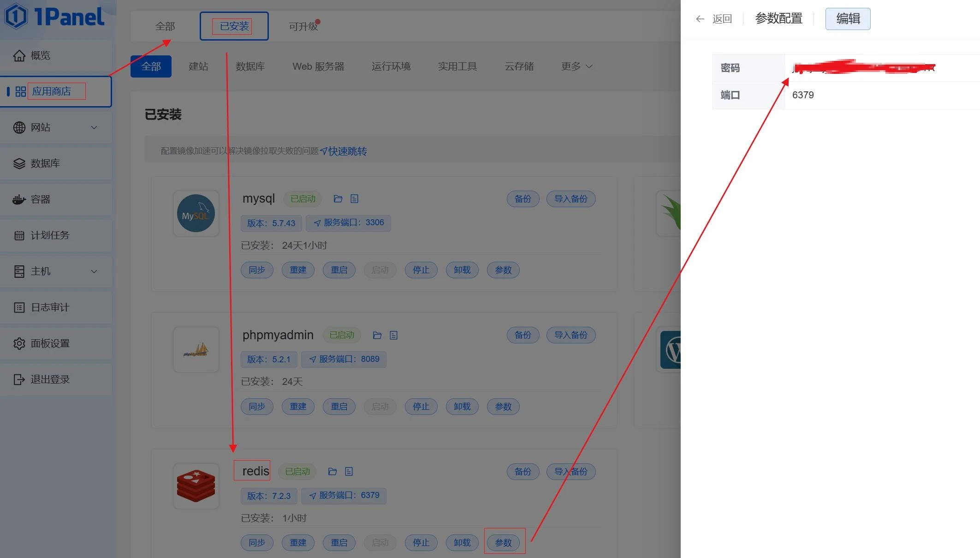
Task: Open the phpmyadmin log document icon
Action: click(393, 336)
